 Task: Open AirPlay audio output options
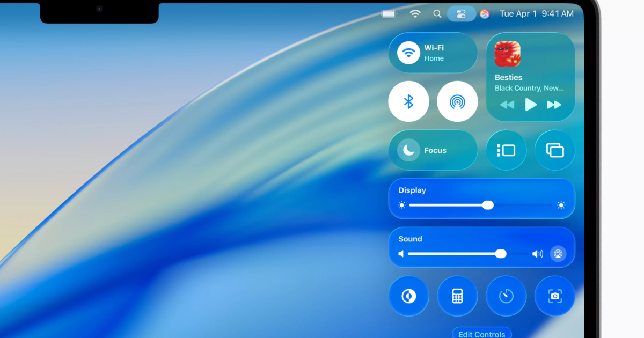[558, 254]
